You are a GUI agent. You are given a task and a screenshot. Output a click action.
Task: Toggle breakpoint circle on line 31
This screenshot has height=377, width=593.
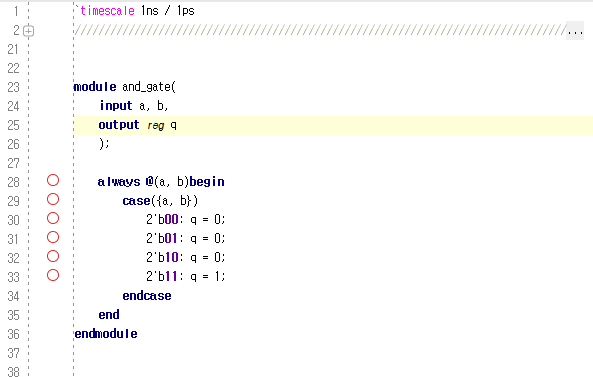click(53, 237)
